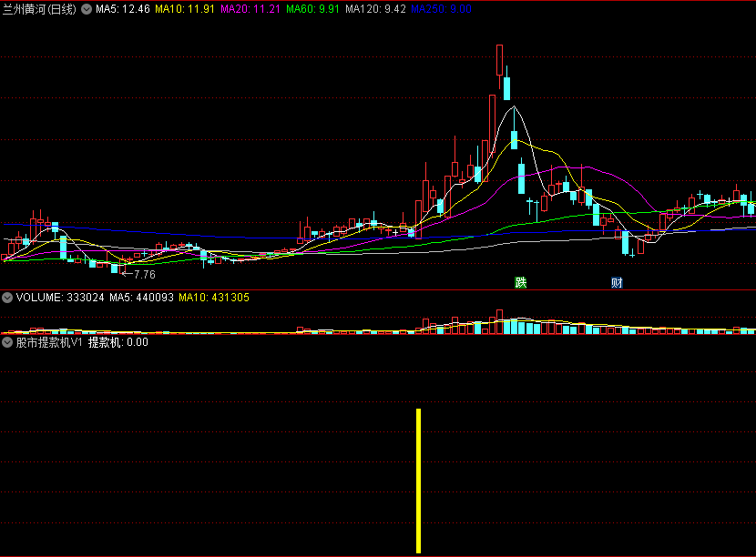Select the MA120: 9.42 moving average label
The image size is (756, 557).
point(375,9)
